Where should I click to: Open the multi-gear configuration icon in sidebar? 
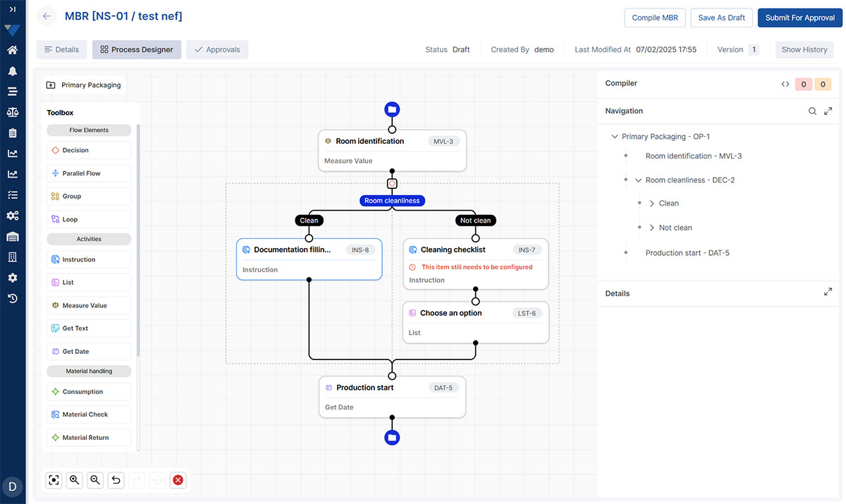pos(12,216)
